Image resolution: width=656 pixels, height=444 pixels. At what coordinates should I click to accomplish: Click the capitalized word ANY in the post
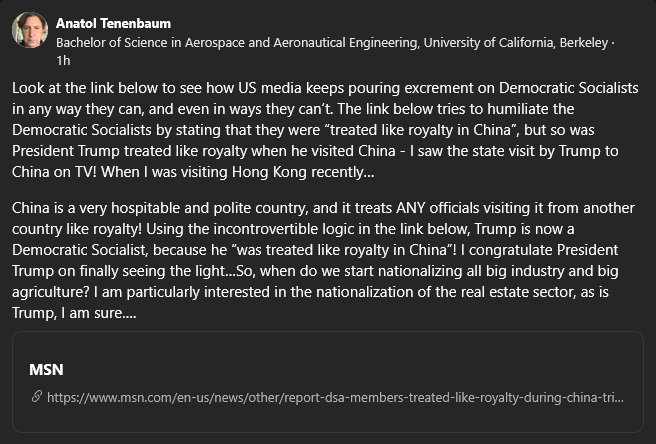point(411,208)
